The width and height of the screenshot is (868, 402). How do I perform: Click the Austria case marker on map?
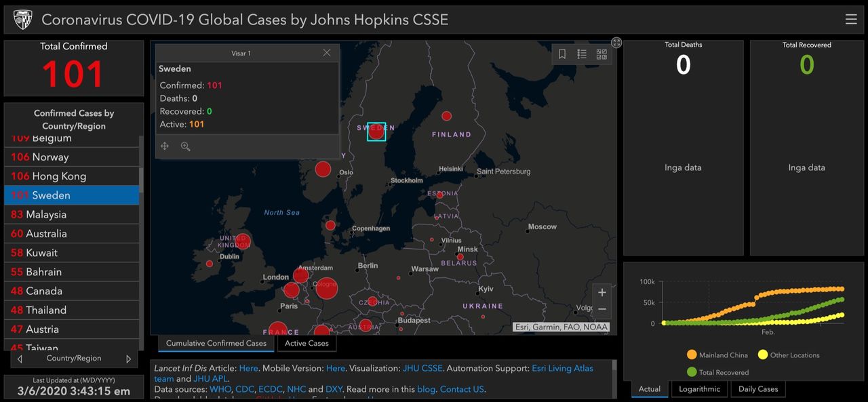click(x=366, y=325)
